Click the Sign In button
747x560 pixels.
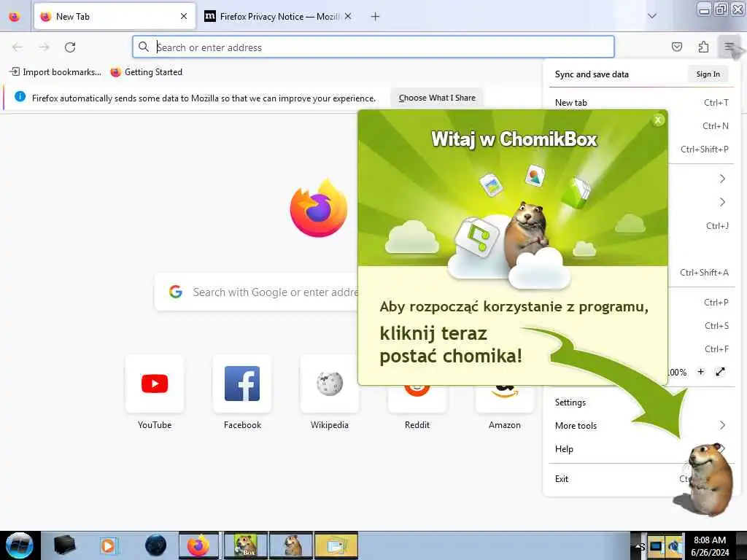coord(708,74)
